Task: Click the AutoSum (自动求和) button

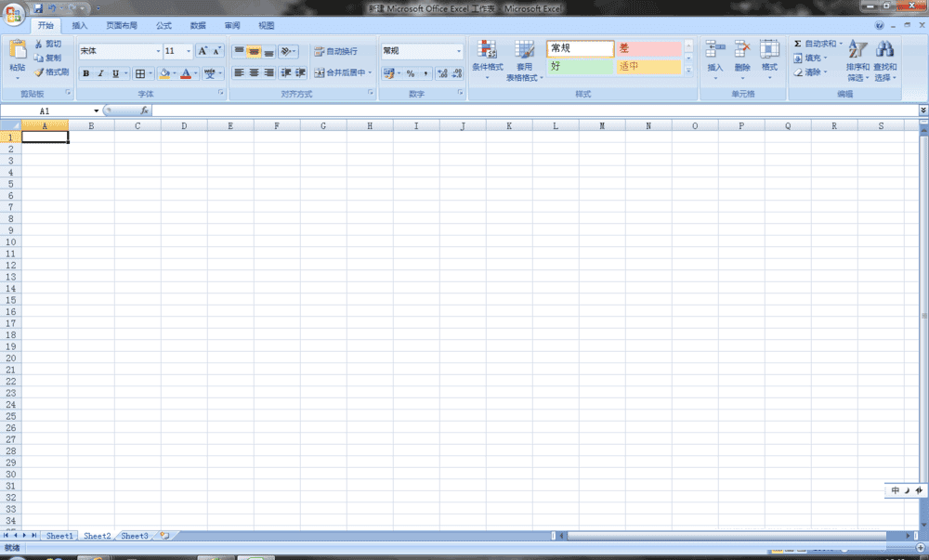Action: tap(818, 44)
